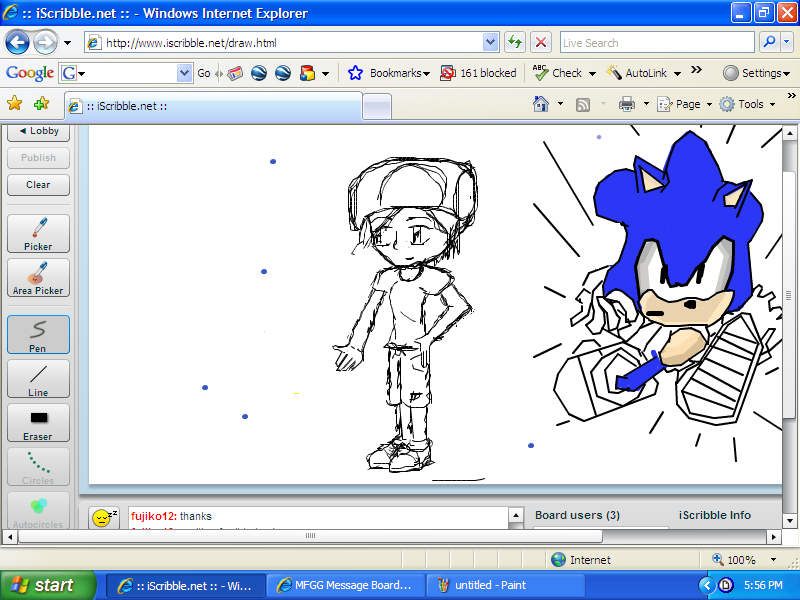Click in the Live Search box
The width and height of the screenshot is (800, 600).
[x=655, y=43]
